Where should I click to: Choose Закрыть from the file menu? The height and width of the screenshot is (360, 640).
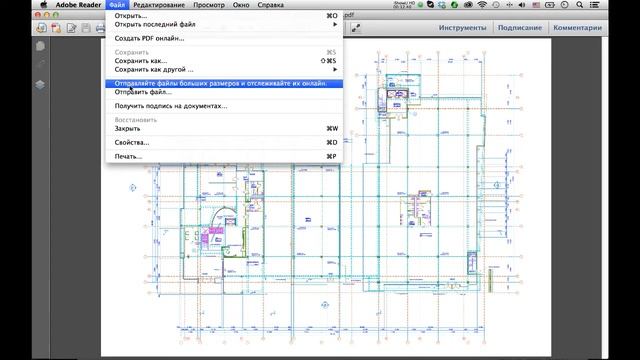[x=224, y=129]
